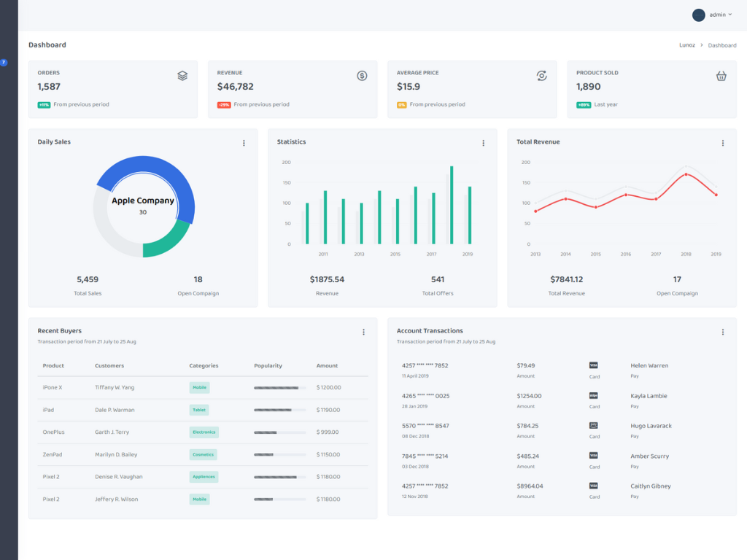Open the admin user dropdown
The height and width of the screenshot is (560, 747).
click(x=720, y=15)
